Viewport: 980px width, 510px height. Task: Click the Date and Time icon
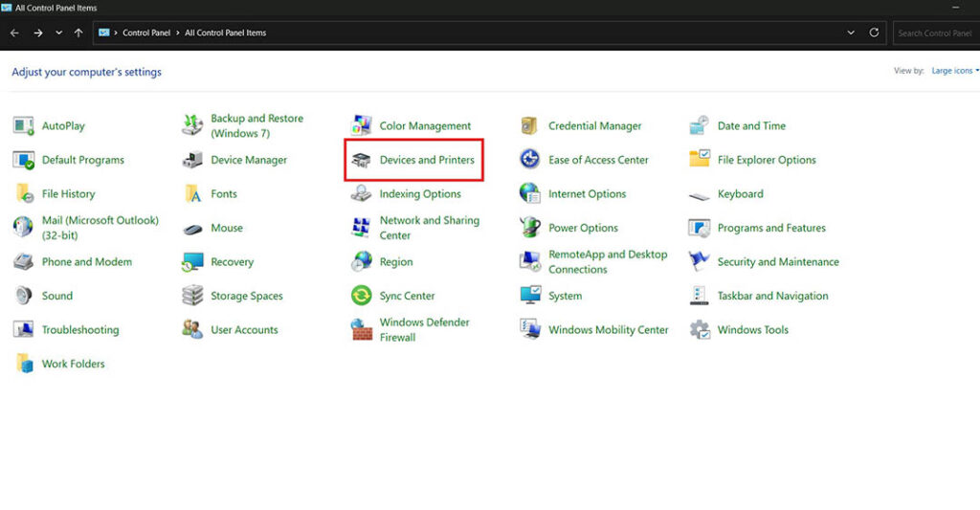pos(700,126)
